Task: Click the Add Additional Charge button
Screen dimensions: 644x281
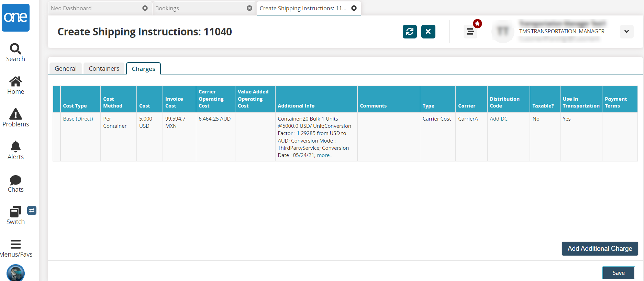Action: [x=600, y=249]
